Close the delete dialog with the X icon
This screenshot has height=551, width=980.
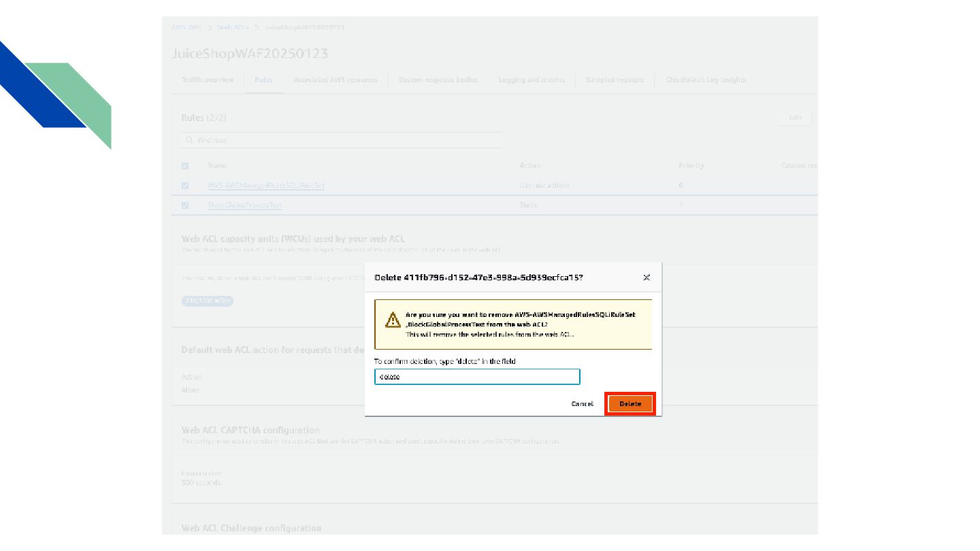coord(647,278)
